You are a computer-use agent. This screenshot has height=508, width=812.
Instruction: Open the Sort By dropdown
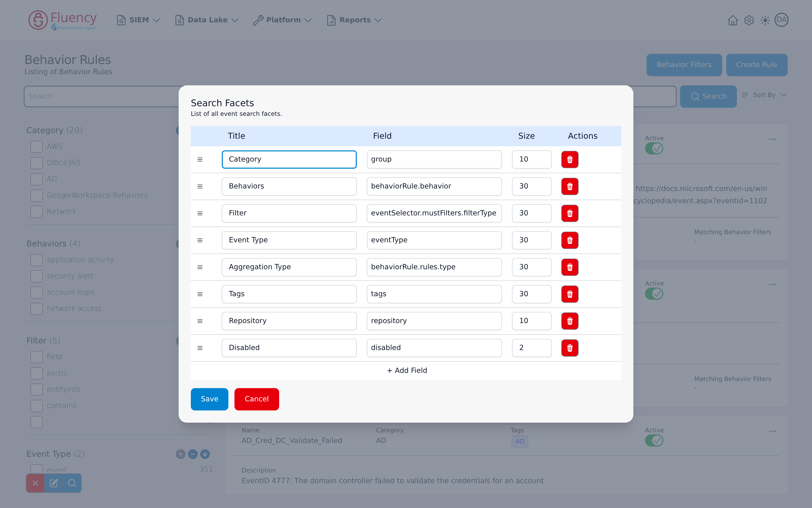(x=764, y=95)
